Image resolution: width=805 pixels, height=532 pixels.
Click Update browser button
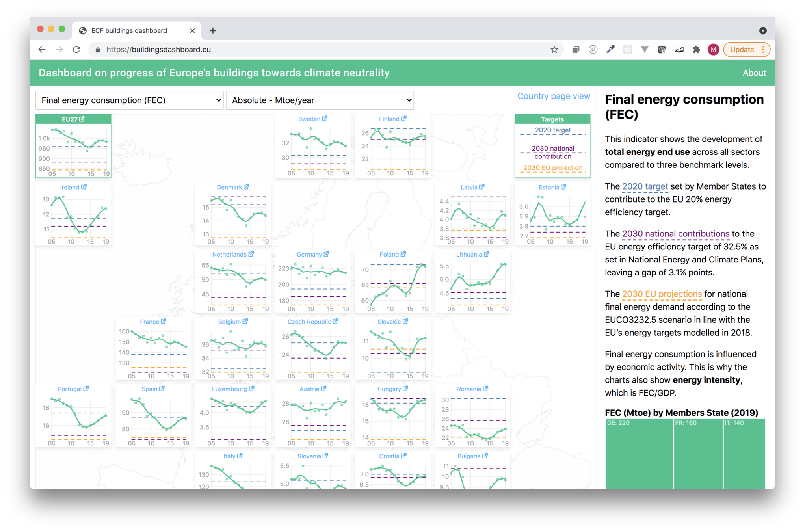click(742, 50)
